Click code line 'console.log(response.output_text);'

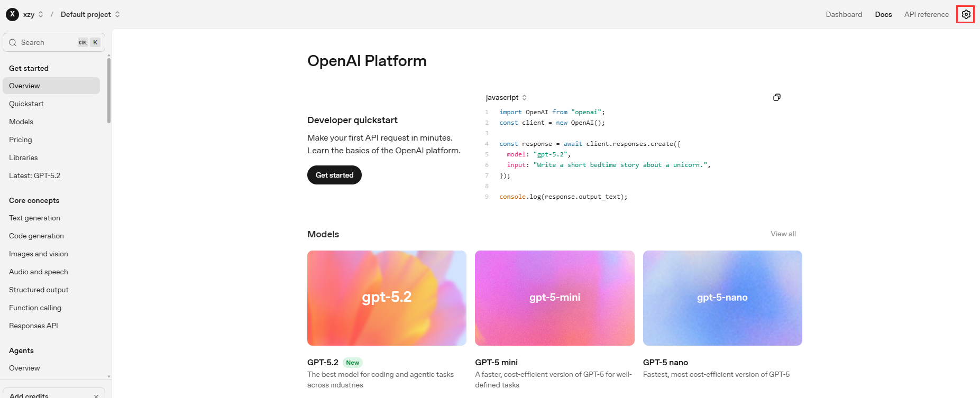tap(563, 197)
